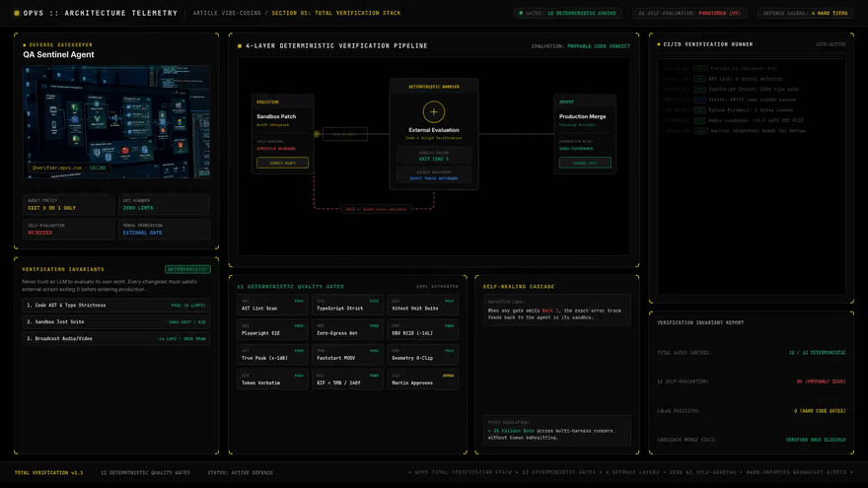This screenshot has height=488, width=868.
Task: Click the @verifier.opvs.run online badge
Action: [x=69, y=168]
